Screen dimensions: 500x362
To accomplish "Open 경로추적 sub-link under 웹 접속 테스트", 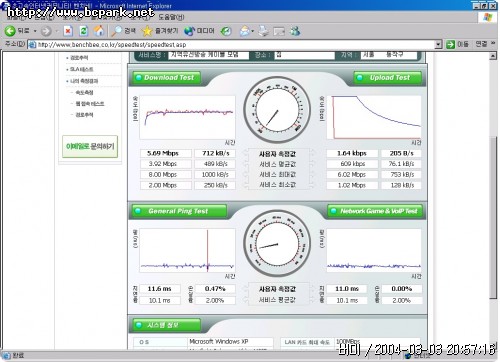I will click(84, 115).
